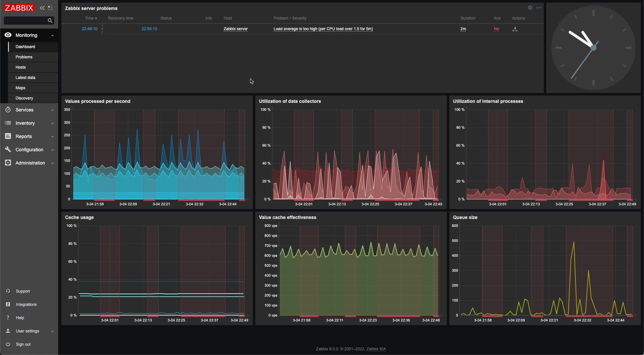Open Support from sidebar
The height and width of the screenshot is (355, 644).
[23, 291]
